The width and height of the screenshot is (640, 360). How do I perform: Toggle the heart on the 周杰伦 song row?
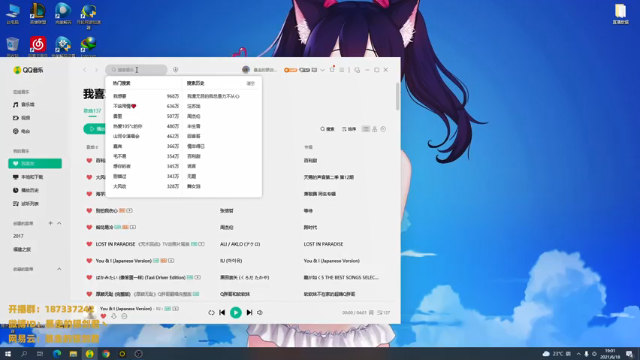click(x=89, y=227)
